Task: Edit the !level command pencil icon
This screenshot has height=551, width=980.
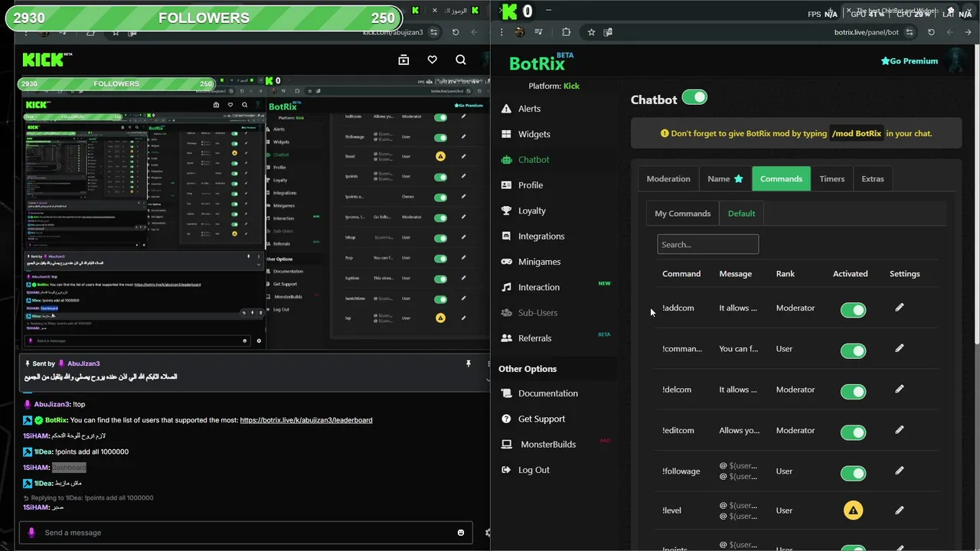Action: pos(900,510)
